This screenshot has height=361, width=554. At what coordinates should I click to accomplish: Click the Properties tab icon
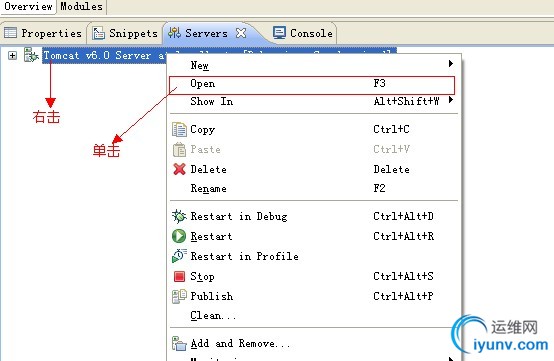(10, 33)
